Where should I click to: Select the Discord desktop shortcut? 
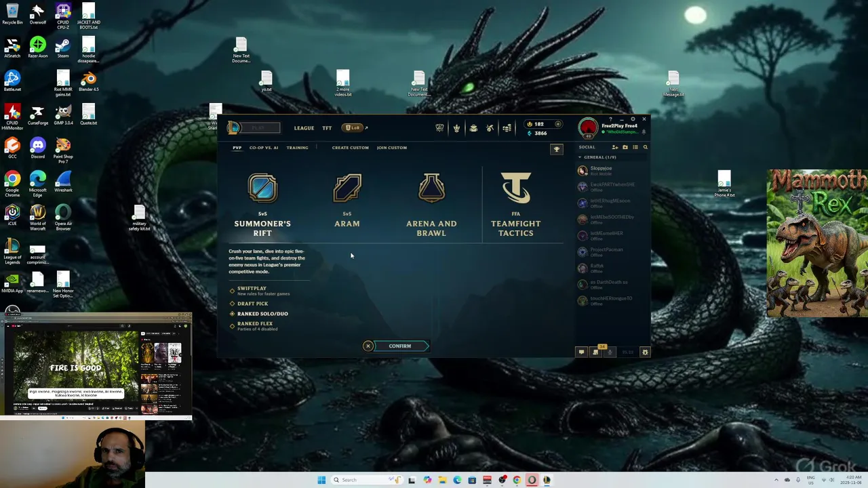(x=37, y=148)
